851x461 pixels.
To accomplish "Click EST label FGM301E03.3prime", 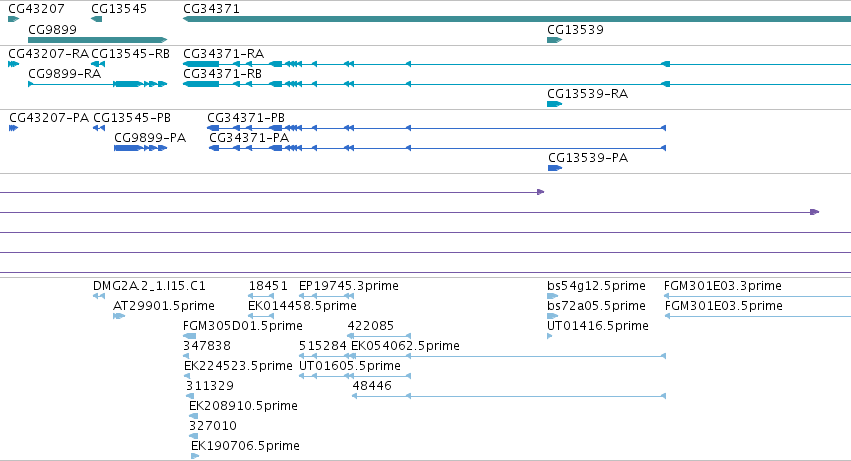I will coord(723,286).
